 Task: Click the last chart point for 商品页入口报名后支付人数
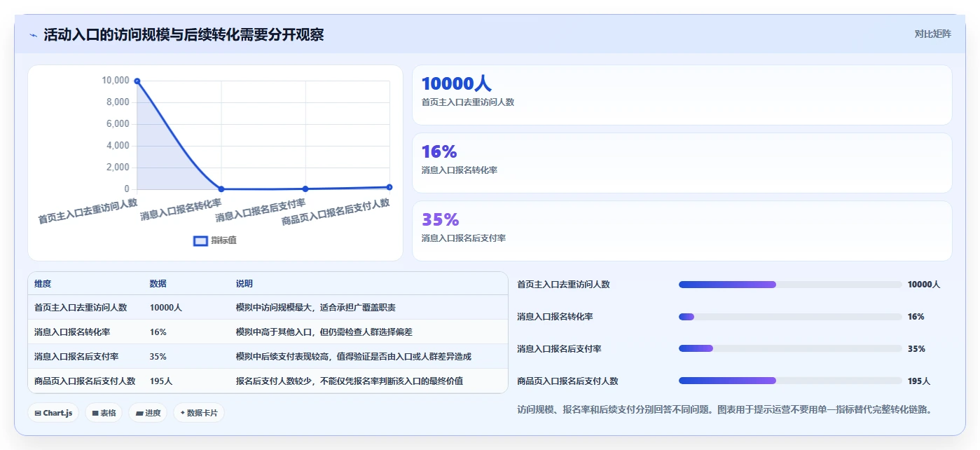coord(389,187)
